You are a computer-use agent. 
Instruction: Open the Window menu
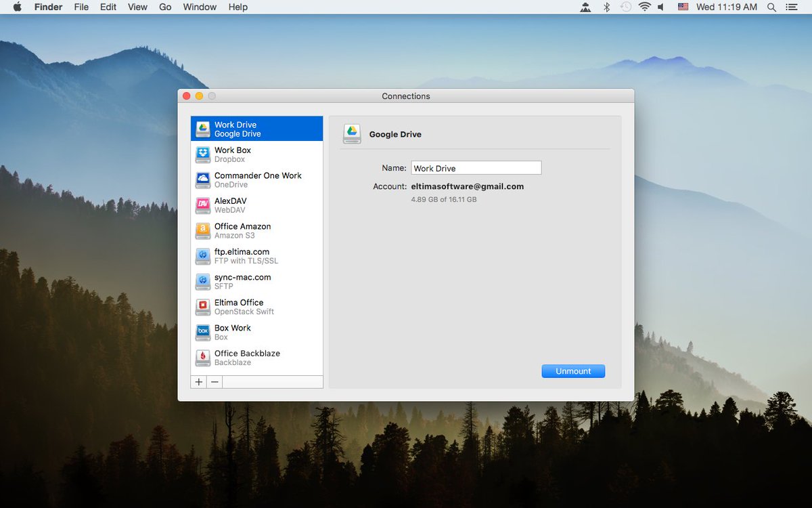tap(200, 7)
